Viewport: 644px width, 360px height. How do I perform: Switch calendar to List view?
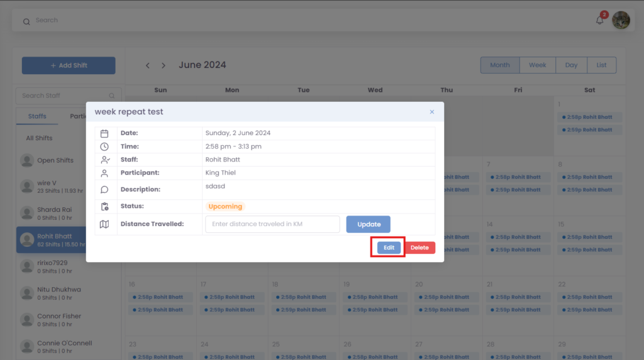click(601, 65)
